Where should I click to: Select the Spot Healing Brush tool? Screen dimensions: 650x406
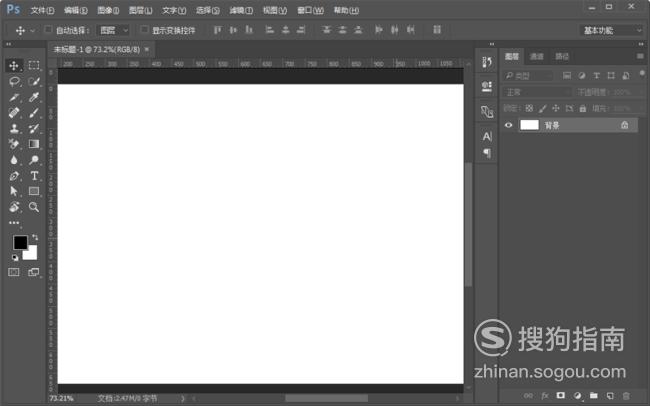click(x=14, y=112)
